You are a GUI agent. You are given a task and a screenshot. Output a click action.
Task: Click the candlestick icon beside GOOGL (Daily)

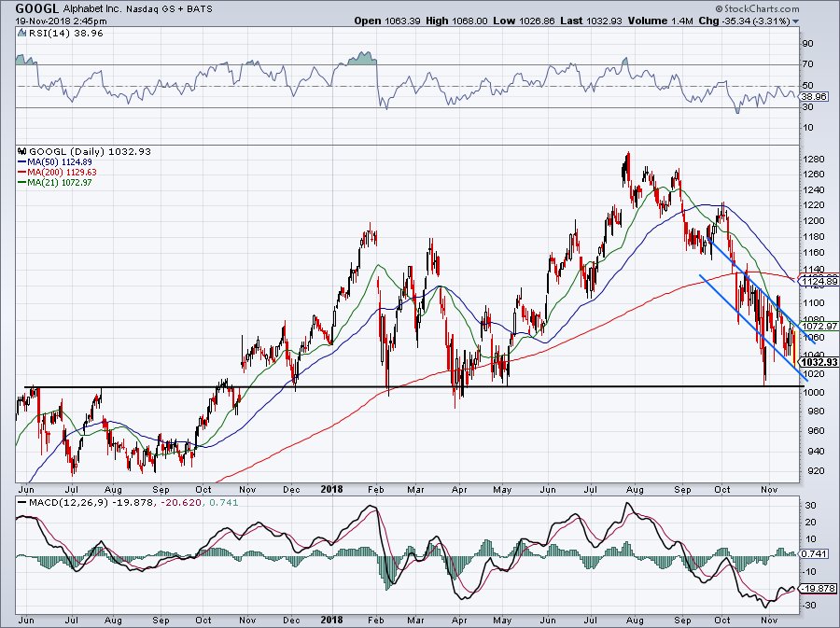(x=22, y=151)
